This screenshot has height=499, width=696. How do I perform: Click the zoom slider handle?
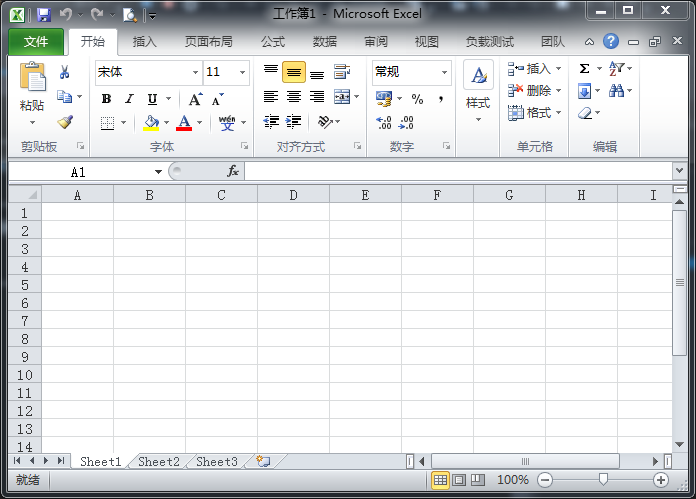coord(603,479)
